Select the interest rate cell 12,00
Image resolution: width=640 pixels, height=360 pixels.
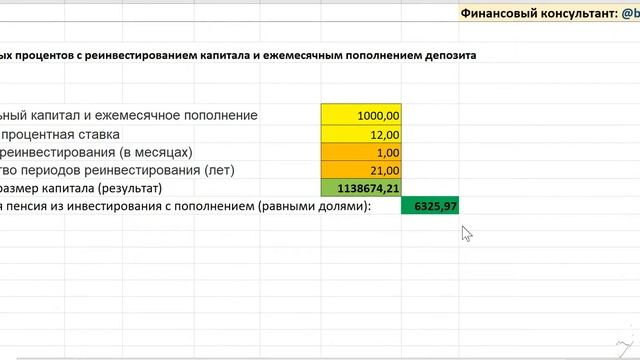pos(361,134)
